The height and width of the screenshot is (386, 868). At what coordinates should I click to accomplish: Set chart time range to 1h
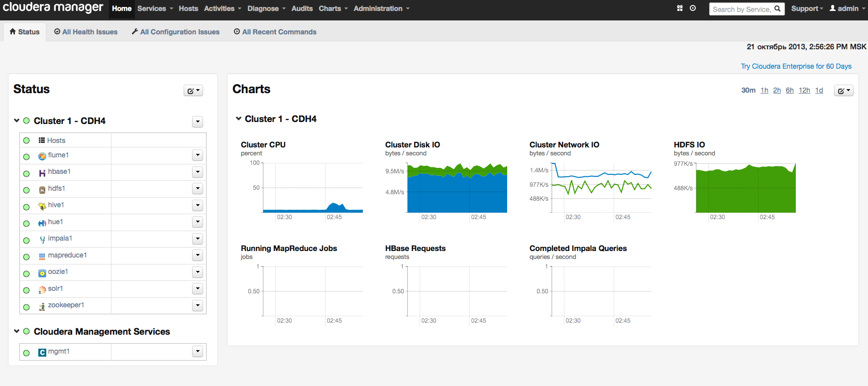pos(764,90)
